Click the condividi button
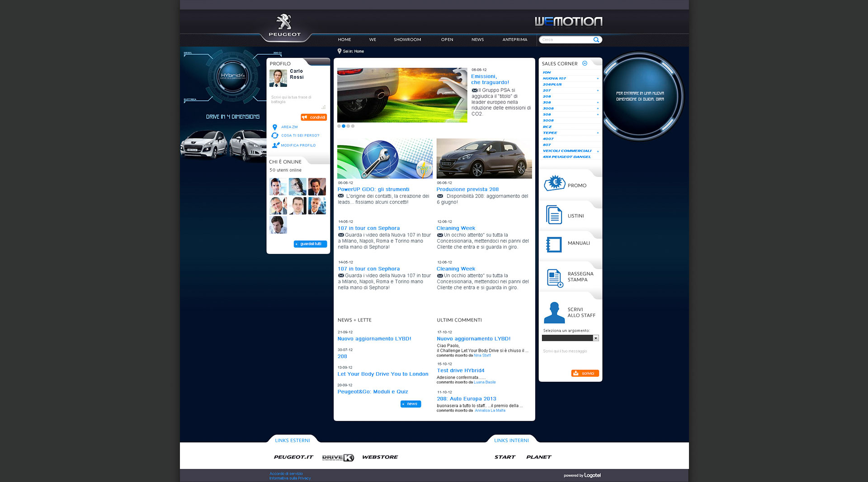 pos(314,117)
